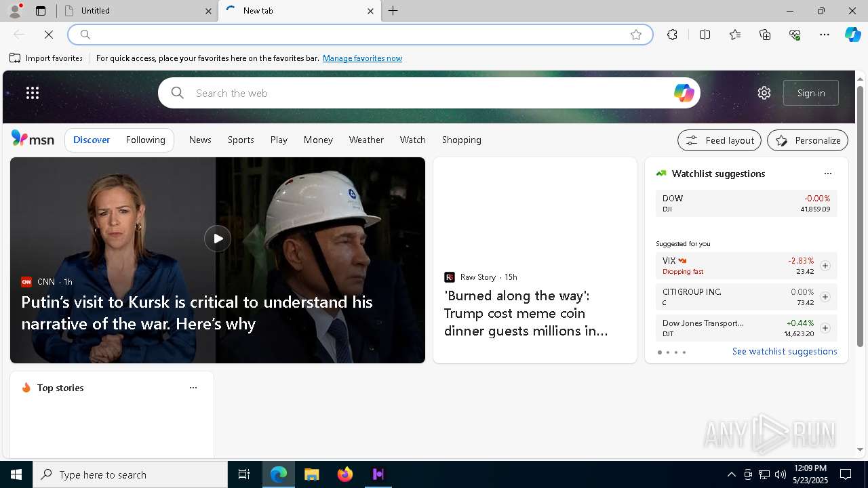This screenshot has width=868, height=488.
Task: Play the CNN Putin video
Action: (x=218, y=239)
